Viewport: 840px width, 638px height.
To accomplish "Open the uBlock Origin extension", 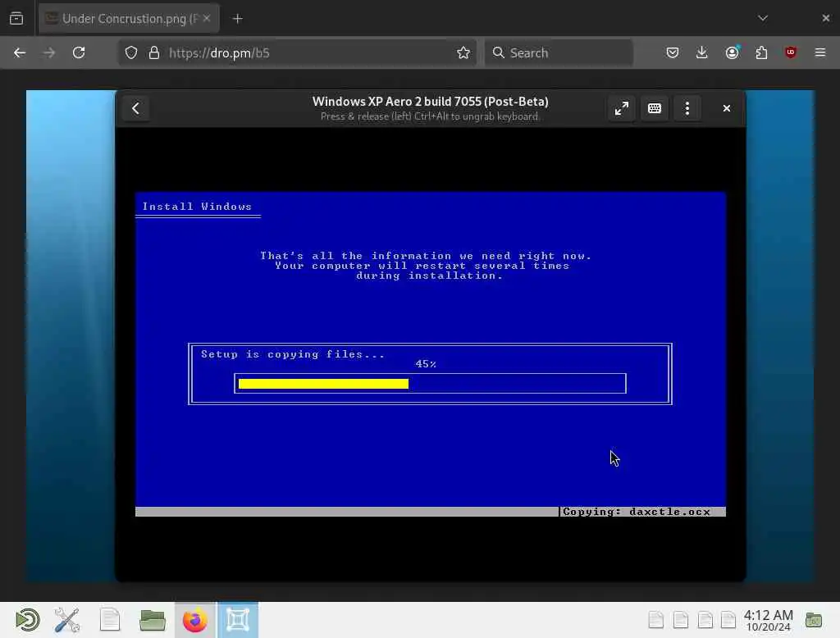I will pyautogui.click(x=790, y=52).
